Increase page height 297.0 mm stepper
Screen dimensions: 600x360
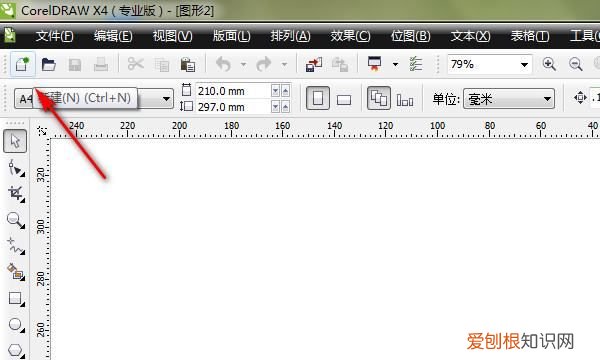[285, 107]
